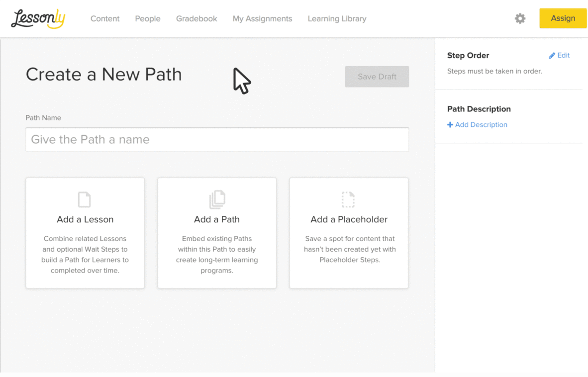Open the Content menu
Screen dimensions: 588x377
(105, 19)
